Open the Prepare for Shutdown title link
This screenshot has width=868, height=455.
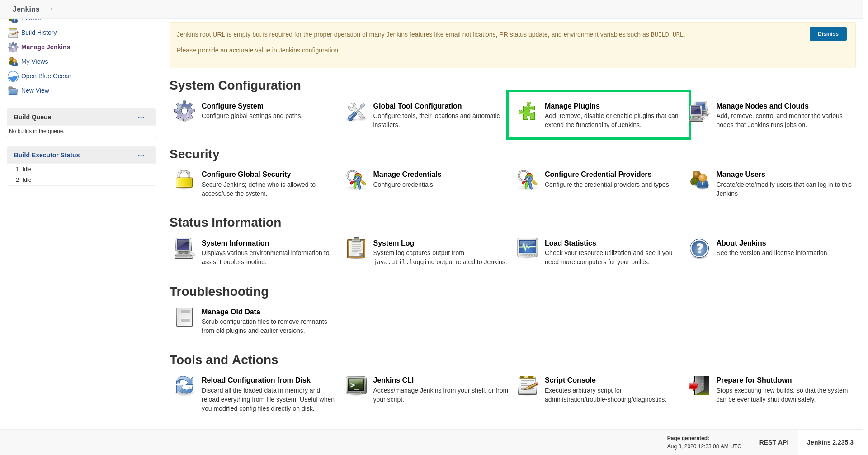(754, 380)
